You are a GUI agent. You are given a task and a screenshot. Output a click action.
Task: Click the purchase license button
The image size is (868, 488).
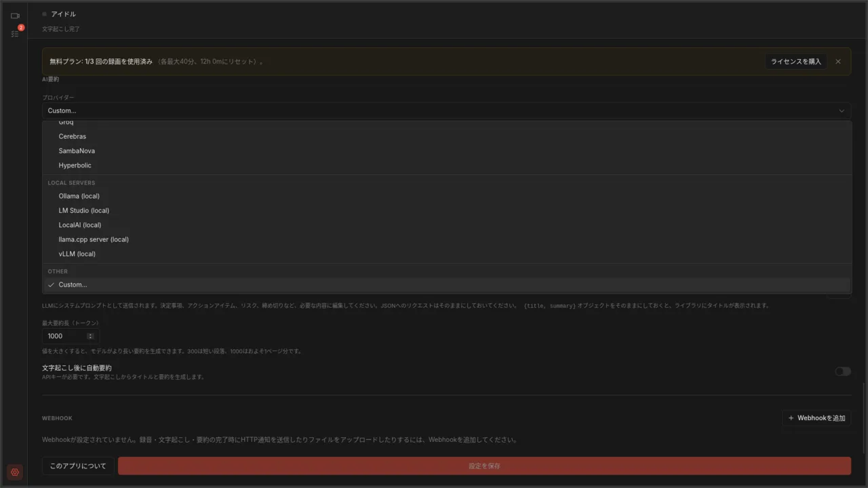click(x=796, y=62)
